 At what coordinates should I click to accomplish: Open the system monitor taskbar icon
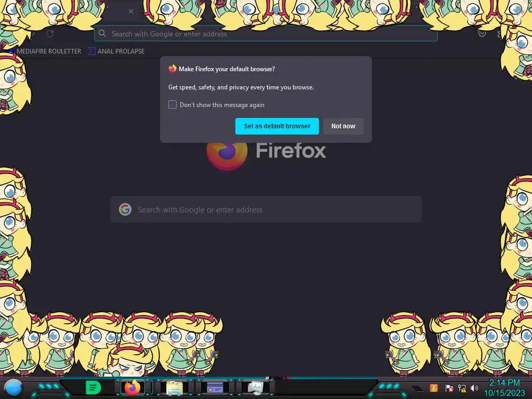pos(255,388)
